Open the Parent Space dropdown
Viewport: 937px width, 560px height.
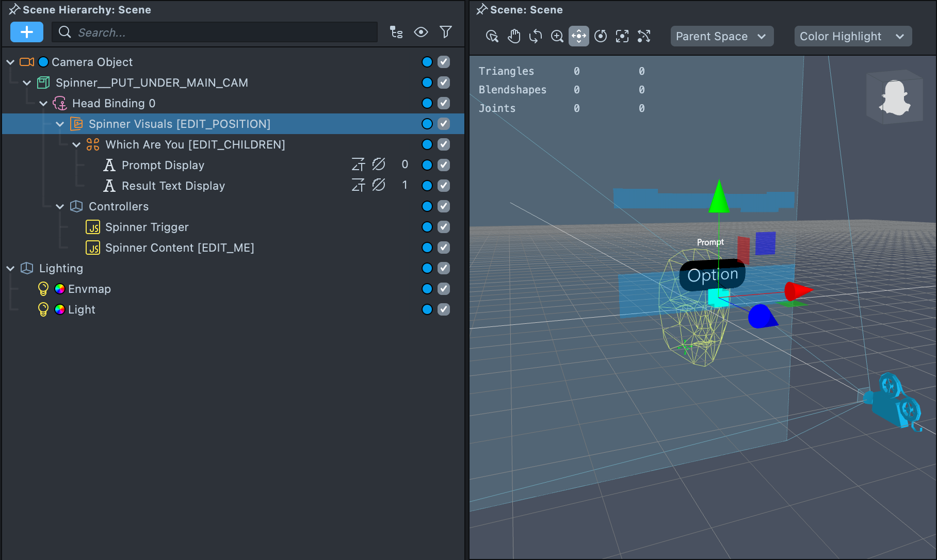coord(721,36)
